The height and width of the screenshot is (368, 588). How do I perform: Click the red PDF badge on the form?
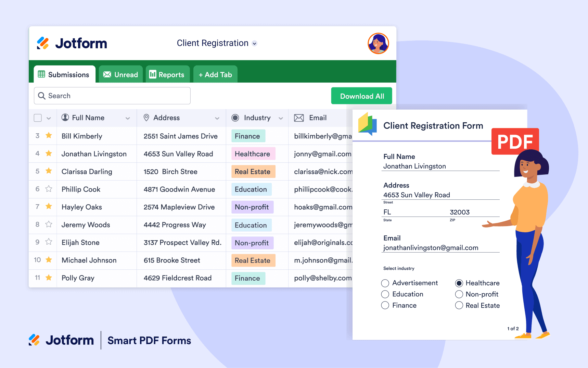click(x=515, y=141)
